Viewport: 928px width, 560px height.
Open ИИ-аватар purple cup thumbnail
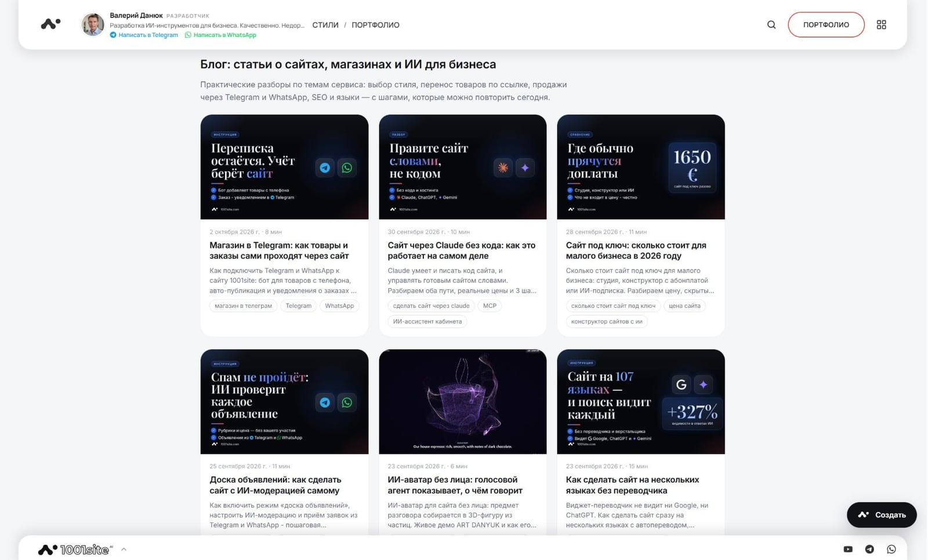click(462, 402)
